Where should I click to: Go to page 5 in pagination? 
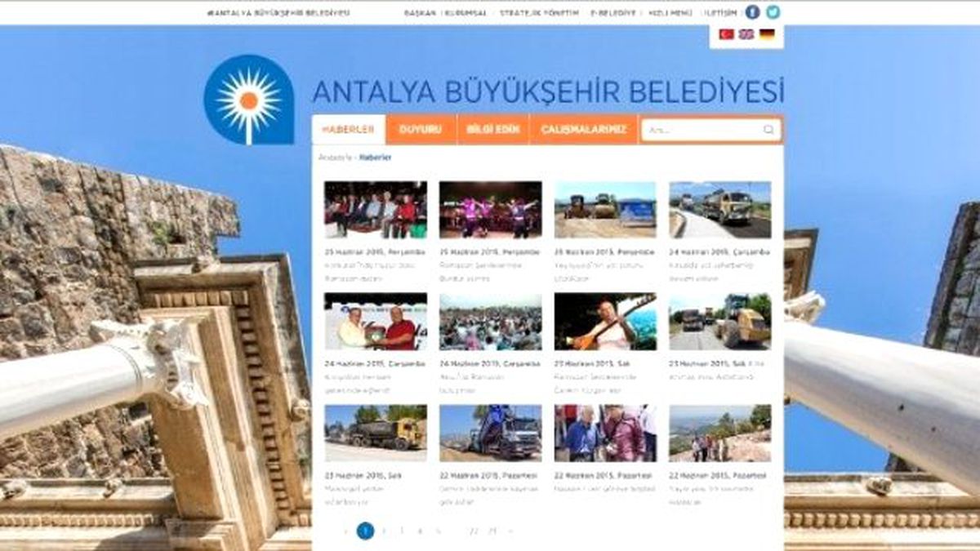(x=438, y=531)
